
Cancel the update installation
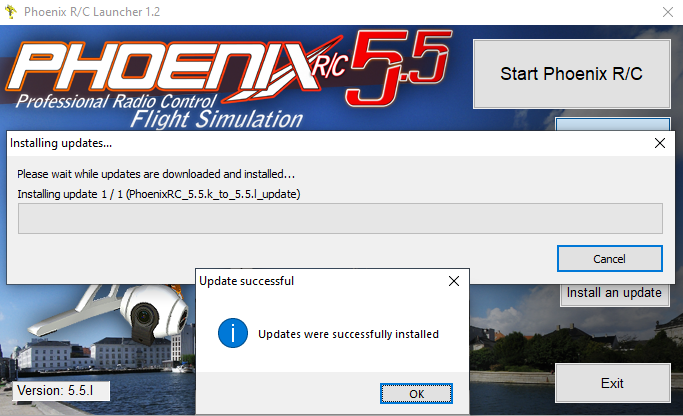609,259
